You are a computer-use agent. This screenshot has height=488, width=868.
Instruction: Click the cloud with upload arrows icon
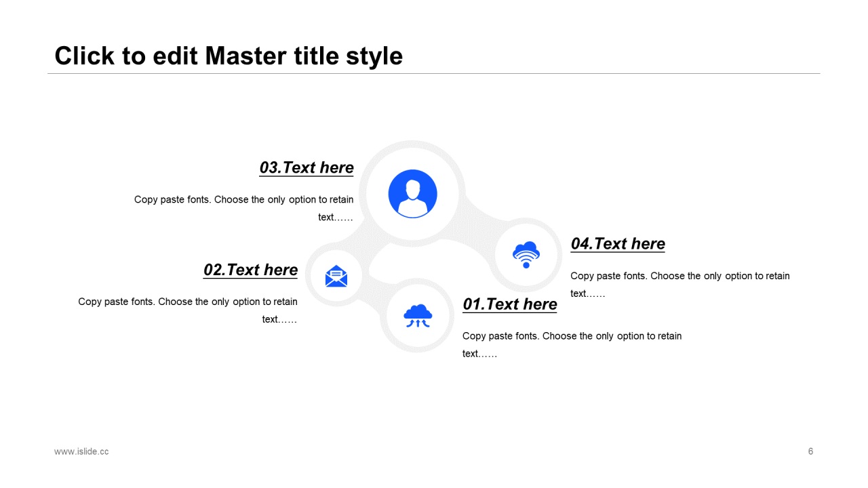tap(418, 316)
